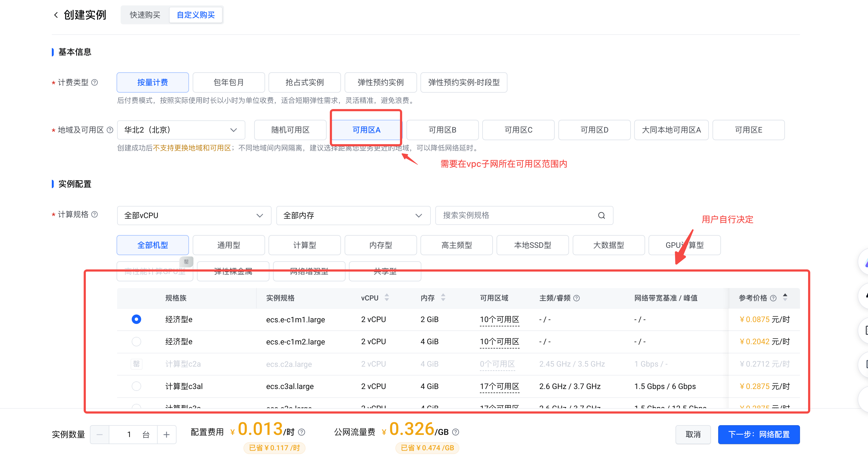
Task: Select the ecs.e-c1m1.large radio button
Action: point(136,319)
